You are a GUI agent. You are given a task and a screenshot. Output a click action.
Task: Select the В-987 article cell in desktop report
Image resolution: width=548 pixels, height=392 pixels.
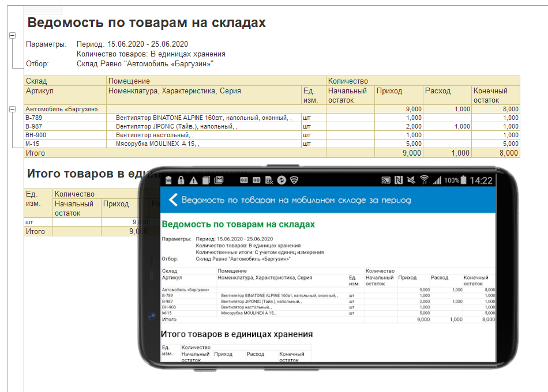[65, 126]
